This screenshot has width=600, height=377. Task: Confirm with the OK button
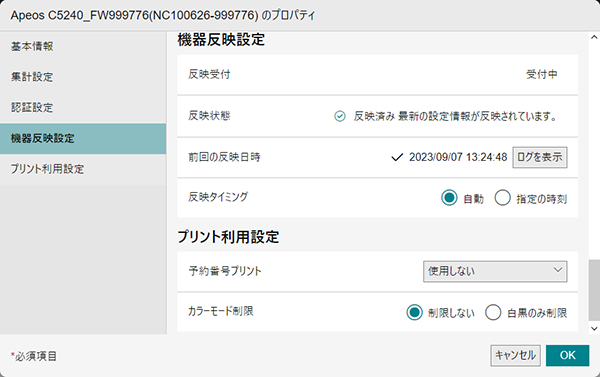pos(567,356)
